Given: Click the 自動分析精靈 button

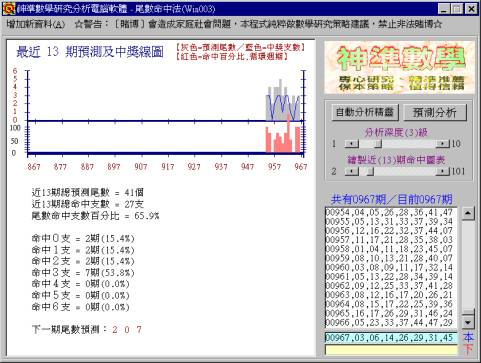Looking at the screenshot, I should tap(365, 112).
